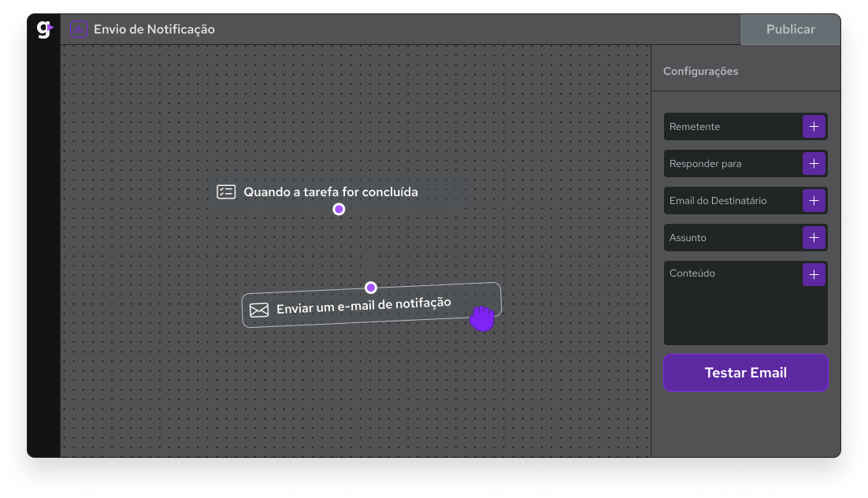Select the 'Enviar um e-mail' action node
Screen dimensions: 868x498
pyautogui.click(x=363, y=305)
